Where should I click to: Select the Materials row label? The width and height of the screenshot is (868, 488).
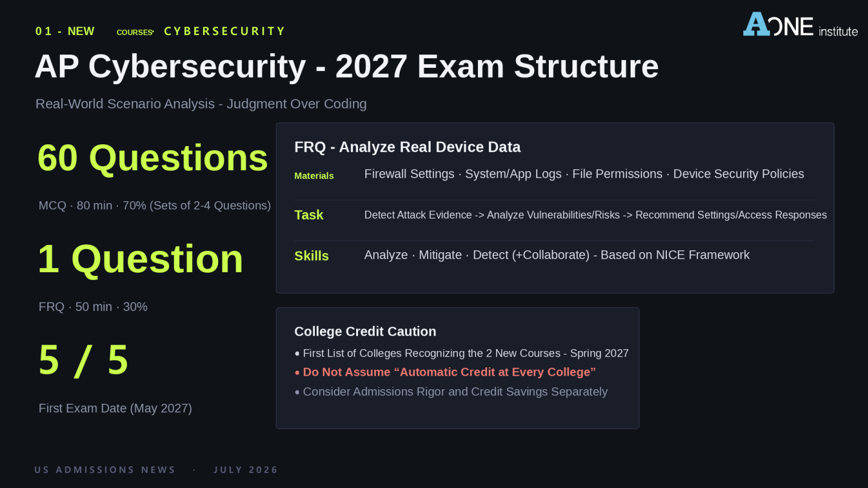pos(314,176)
